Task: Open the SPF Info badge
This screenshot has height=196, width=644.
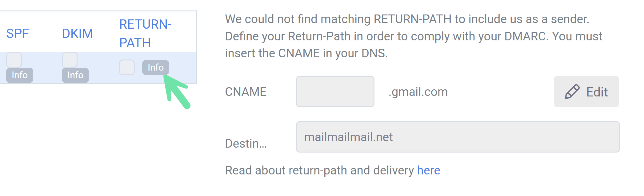Action: [x=20, y=75]
